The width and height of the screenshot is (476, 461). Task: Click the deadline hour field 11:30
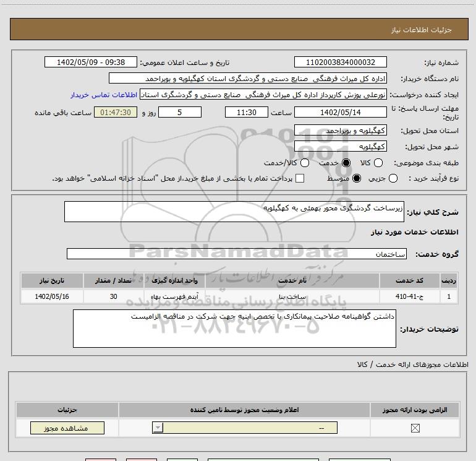[x=247, y=112]
